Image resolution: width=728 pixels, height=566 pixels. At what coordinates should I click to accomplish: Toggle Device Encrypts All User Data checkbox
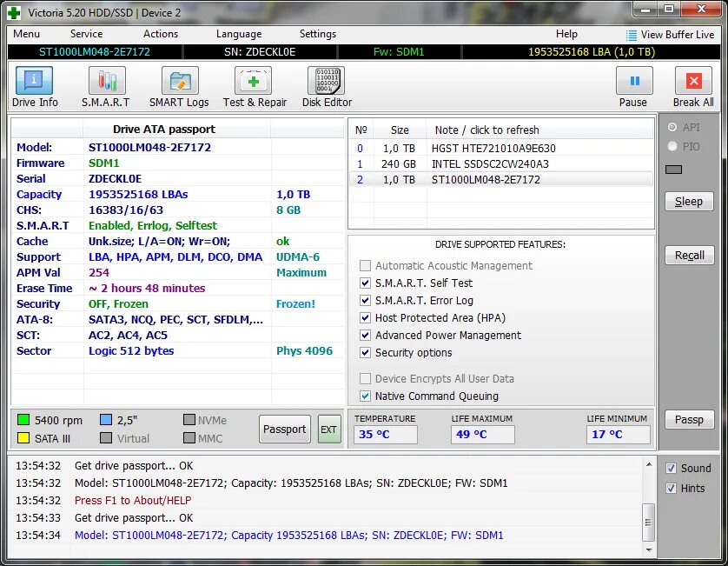tap(366, 379)
